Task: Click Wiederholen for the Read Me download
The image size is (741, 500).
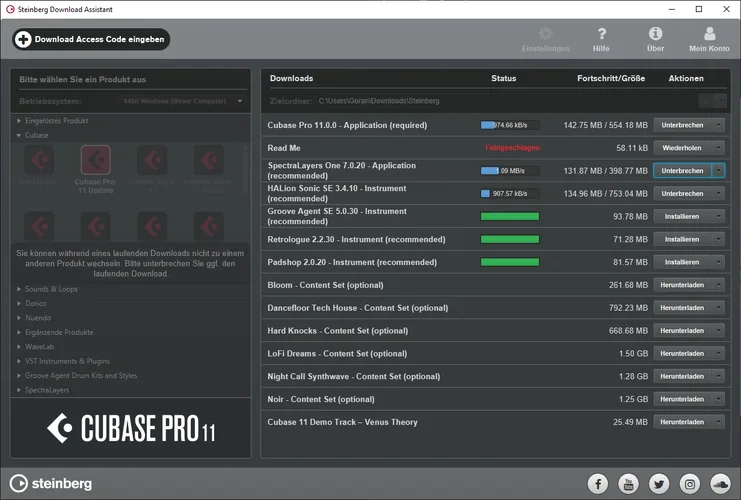Action: [x=681, y=148]
